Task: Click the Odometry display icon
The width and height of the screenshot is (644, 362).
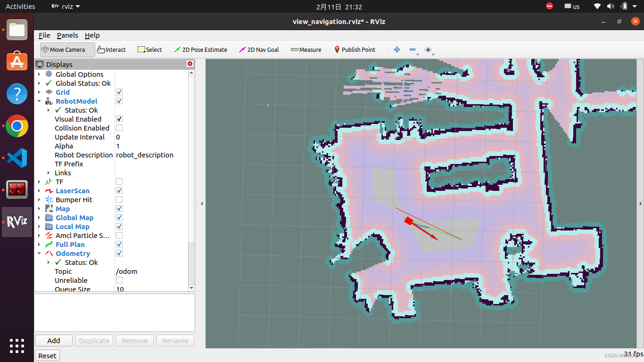Action: [x=49, y=253]
